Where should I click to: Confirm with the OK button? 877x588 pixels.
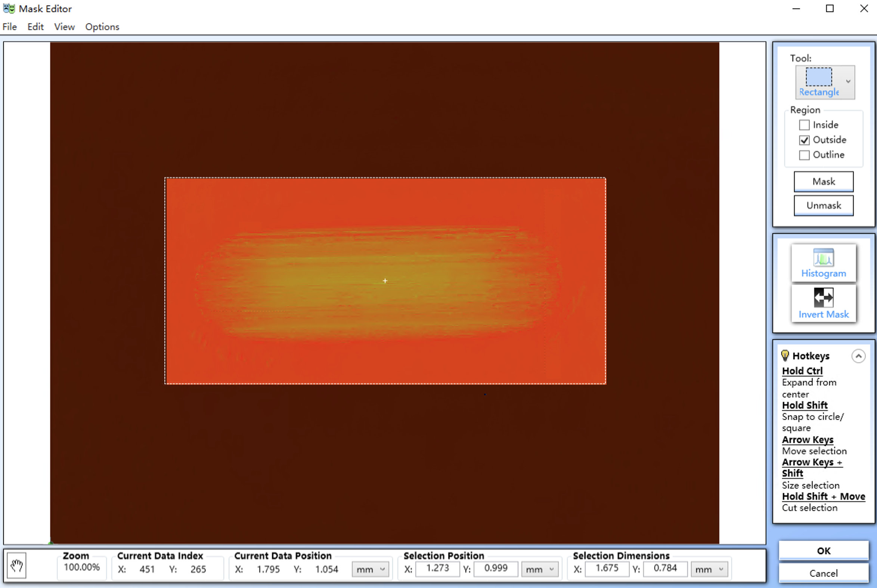(823, 551)
